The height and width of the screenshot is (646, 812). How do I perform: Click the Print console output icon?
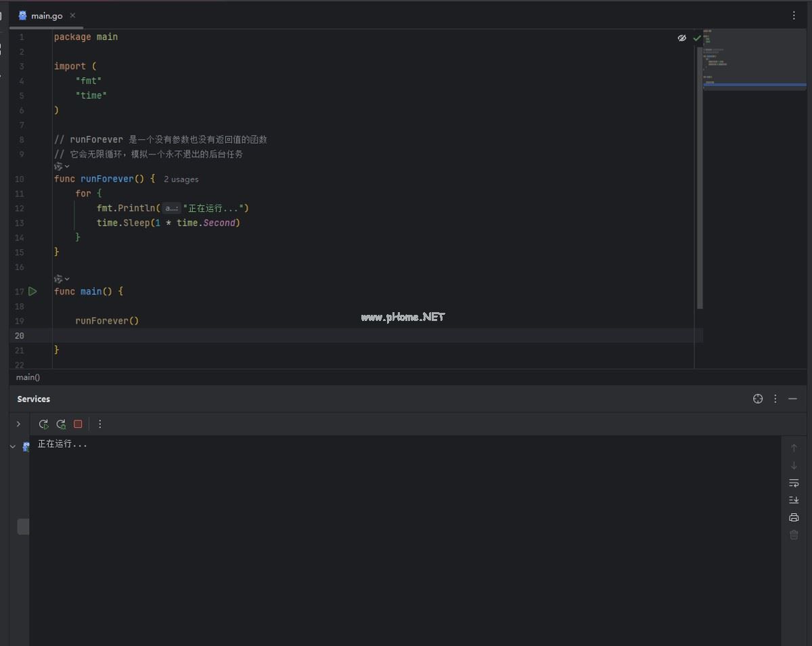[794, 517]
